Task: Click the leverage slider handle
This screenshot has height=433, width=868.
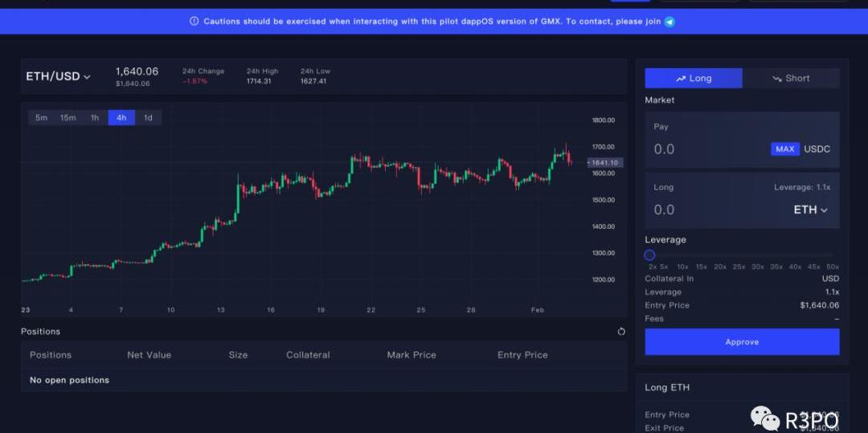Action: [649, 255]
